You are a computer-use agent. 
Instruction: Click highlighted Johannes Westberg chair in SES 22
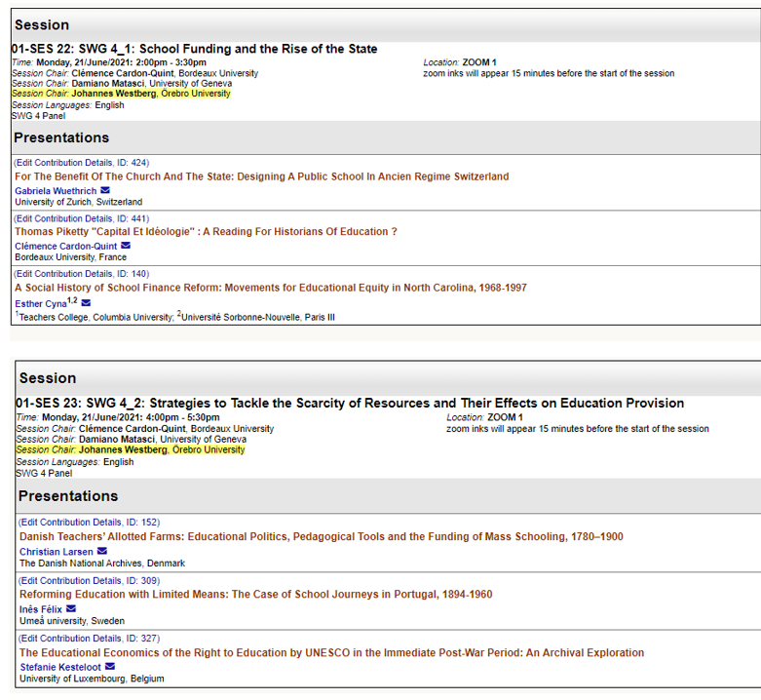121,94
